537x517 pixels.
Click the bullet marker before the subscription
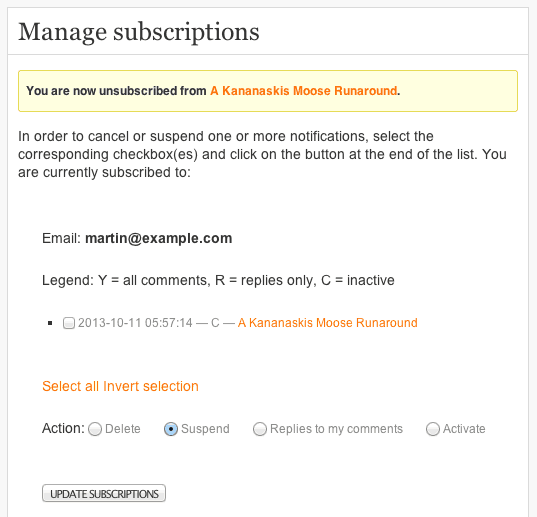pyautogui.click(x=50, y=323)
